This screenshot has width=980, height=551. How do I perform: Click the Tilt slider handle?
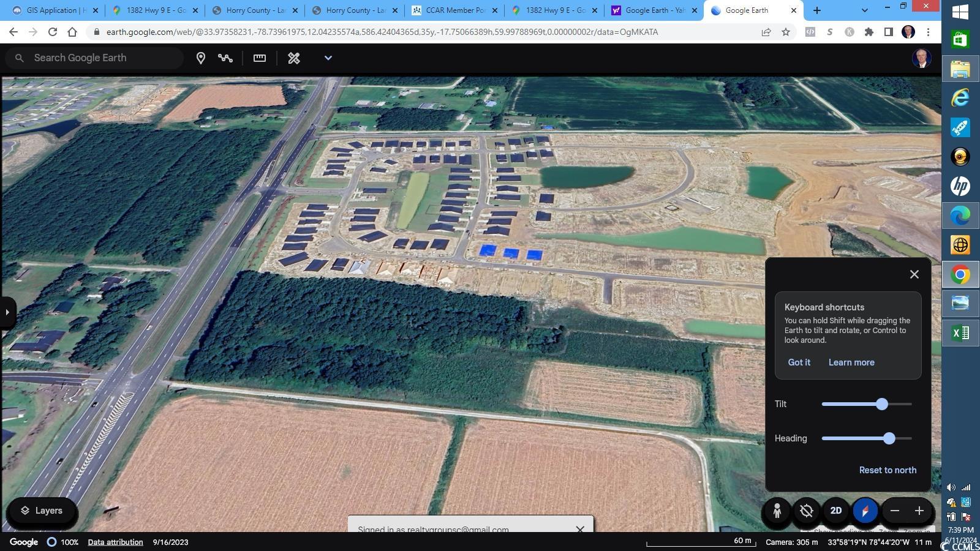pos(882,404)
